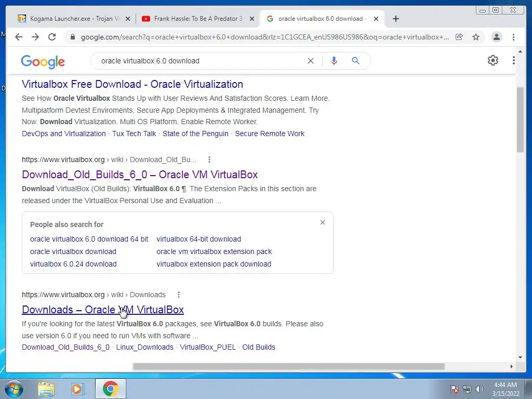The width and height of the screenshot is (532, 399).
Task: Go back to the previous page
Action: pyautogui.click(x=19, y=37)
